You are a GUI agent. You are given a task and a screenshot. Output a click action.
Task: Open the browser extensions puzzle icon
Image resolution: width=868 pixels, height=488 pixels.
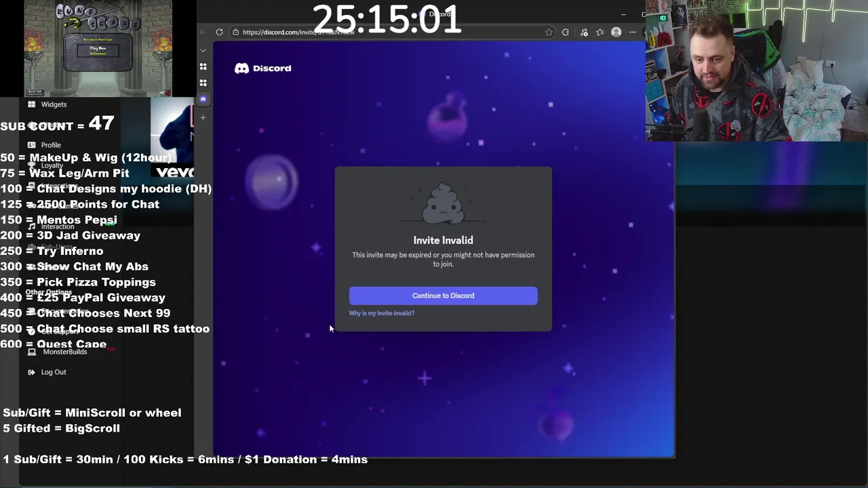[566, 32]
